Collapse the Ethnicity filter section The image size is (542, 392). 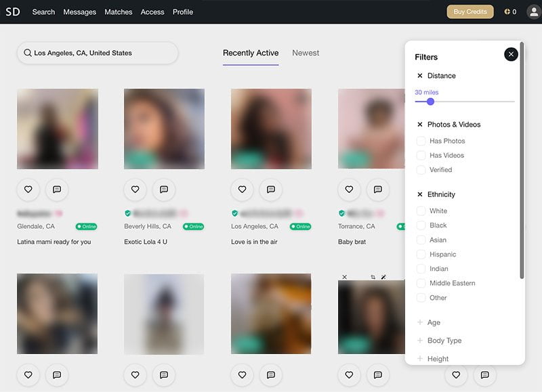click(x=420, y=194)
